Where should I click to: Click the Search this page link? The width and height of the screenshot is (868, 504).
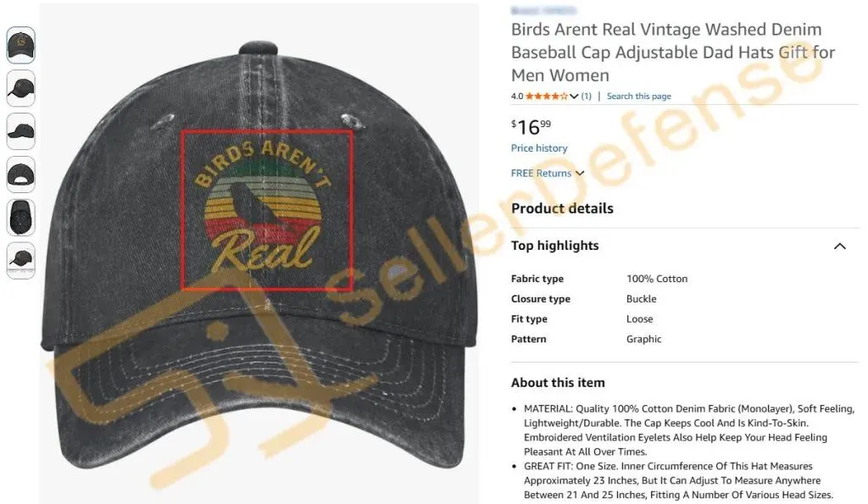click(639, 97)
